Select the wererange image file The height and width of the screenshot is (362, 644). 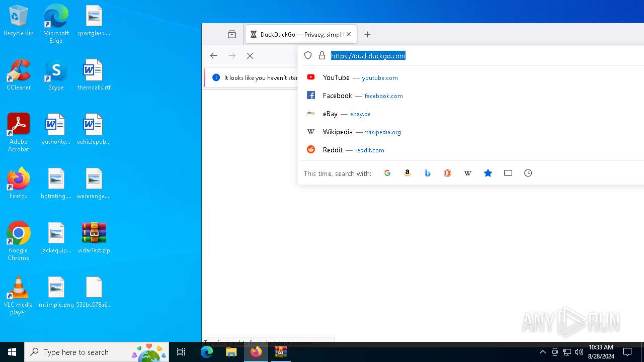click(94, 184)
